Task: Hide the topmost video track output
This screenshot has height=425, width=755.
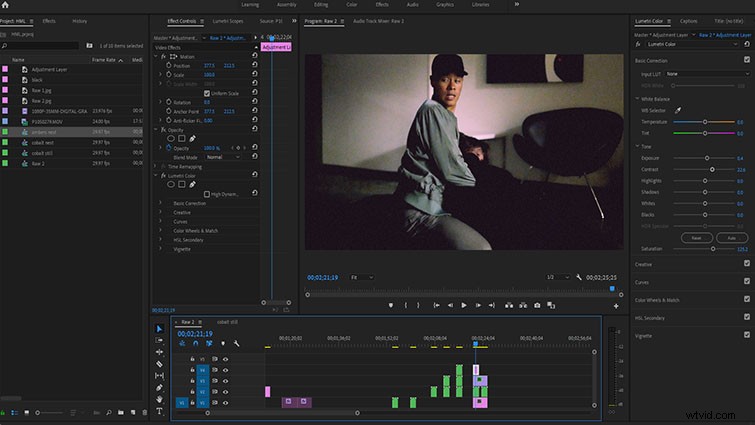Action: pyautogui.click(x=225, y=359)
